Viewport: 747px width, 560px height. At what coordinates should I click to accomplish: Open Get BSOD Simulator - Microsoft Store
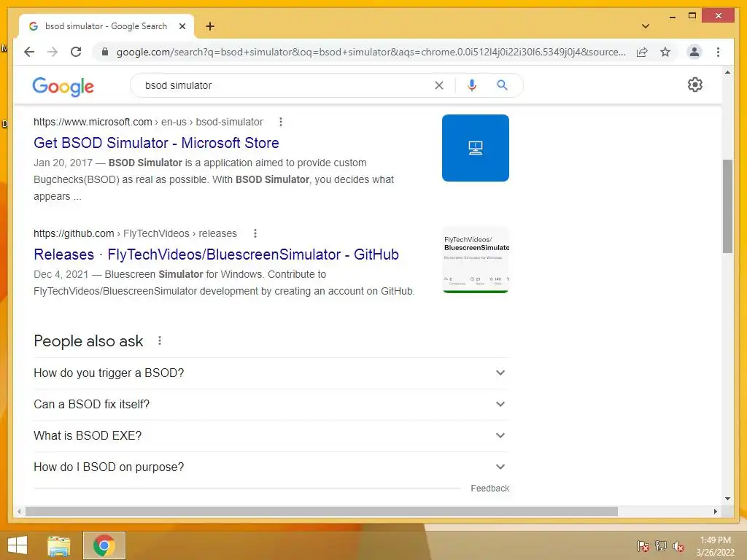[156, 143]
